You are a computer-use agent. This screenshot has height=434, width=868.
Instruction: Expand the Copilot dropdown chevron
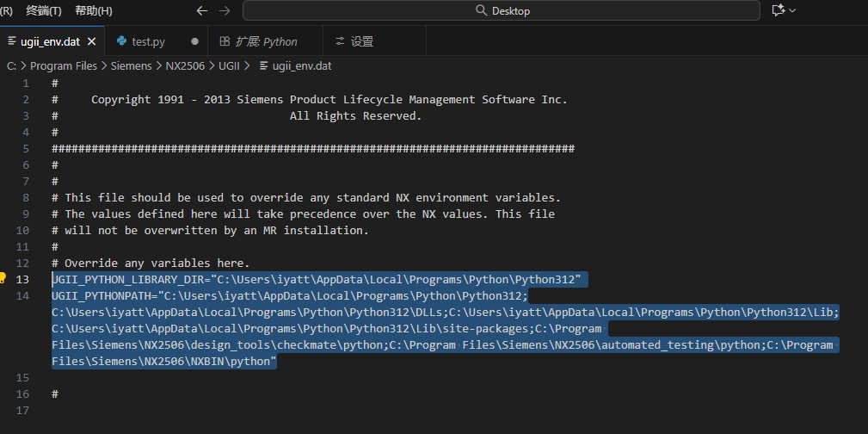coord(792,10)
